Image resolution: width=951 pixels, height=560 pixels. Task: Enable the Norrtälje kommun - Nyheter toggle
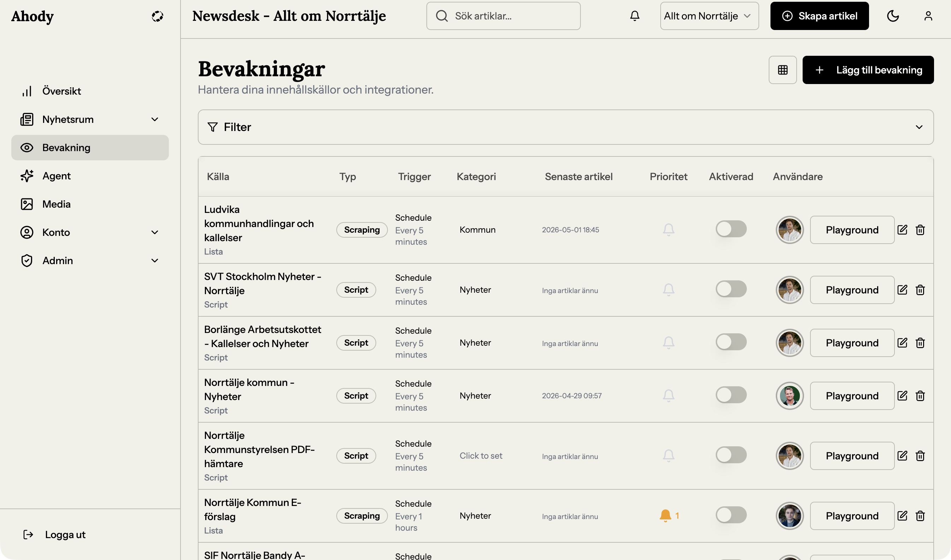coord(731,394)
